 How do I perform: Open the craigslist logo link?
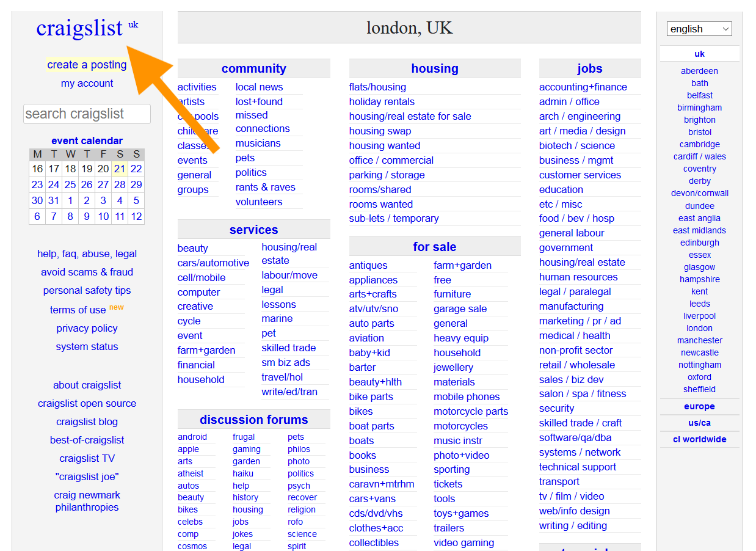point(79,28)
